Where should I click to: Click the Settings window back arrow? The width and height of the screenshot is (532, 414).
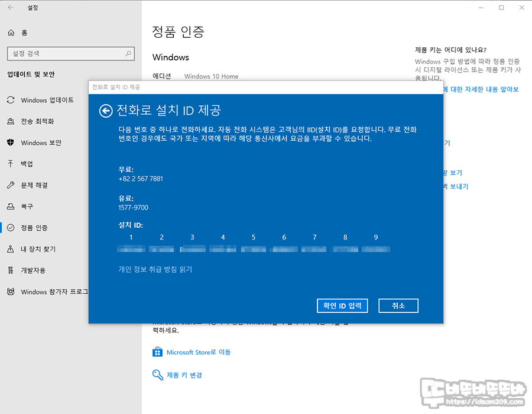(x=11, y=8)
